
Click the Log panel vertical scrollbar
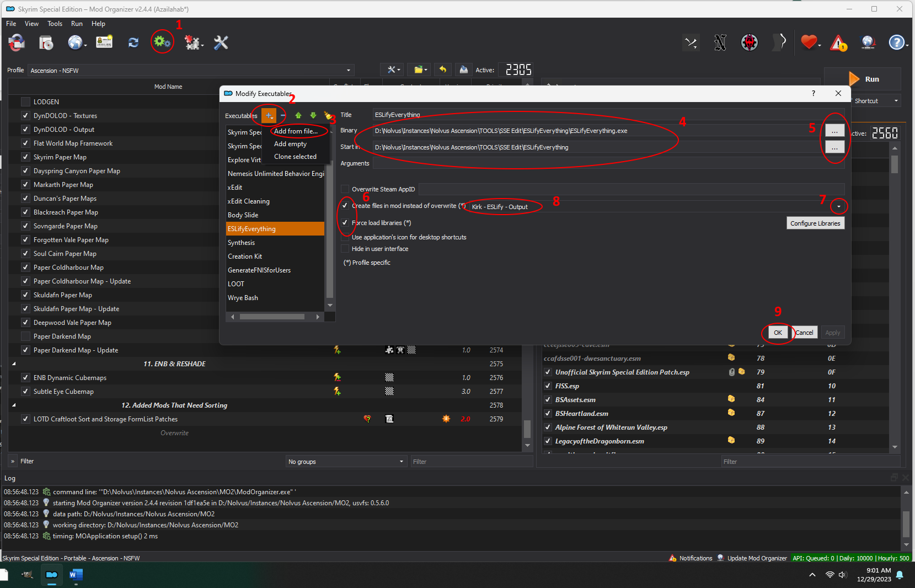[906, 517]
